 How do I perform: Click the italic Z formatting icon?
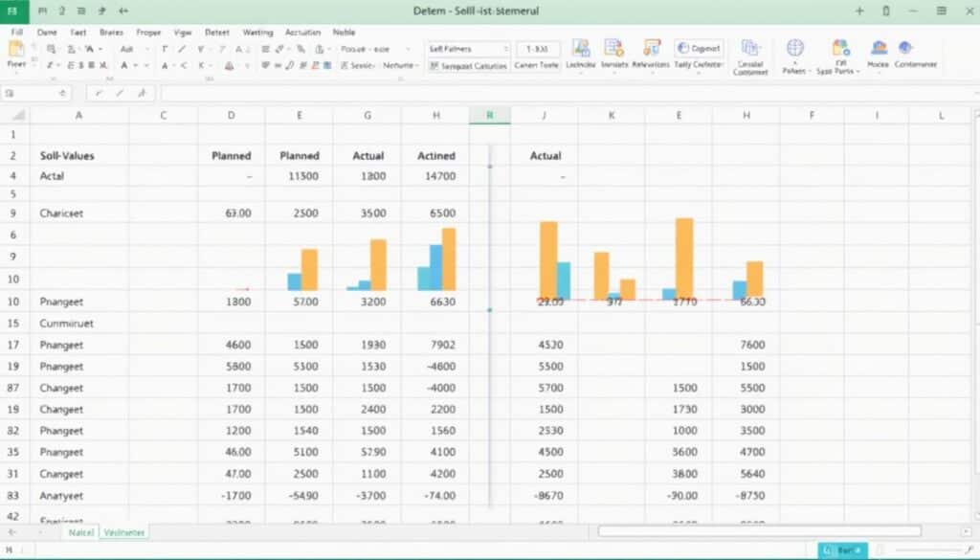(x=50, y=65)
